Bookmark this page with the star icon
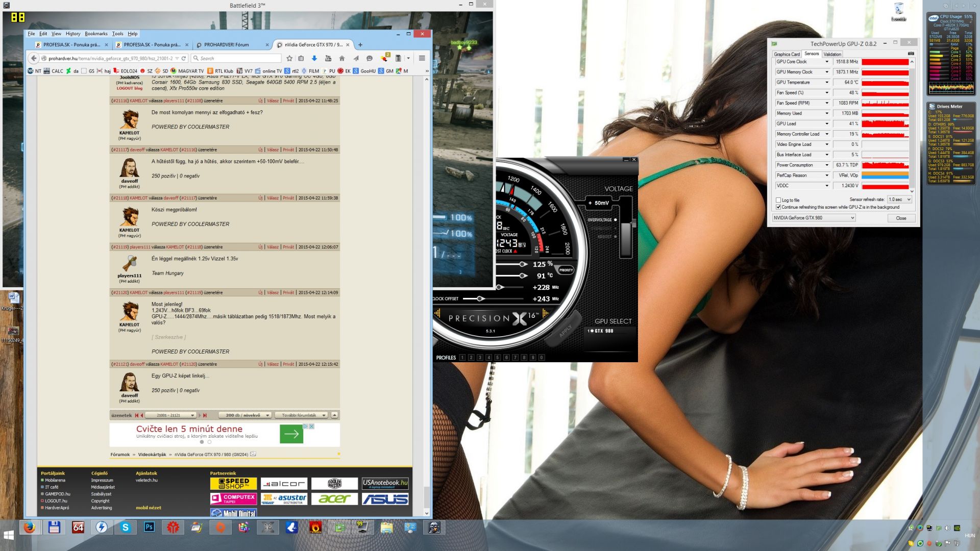 [x=289, y=58]
